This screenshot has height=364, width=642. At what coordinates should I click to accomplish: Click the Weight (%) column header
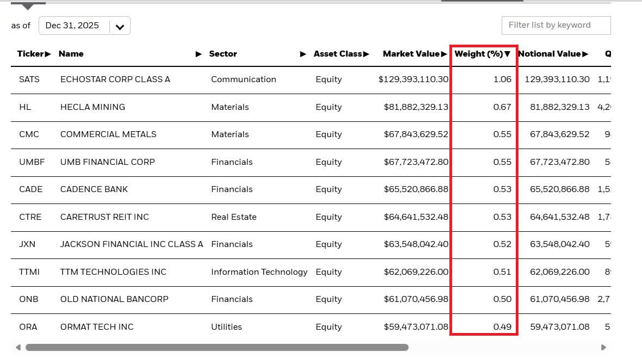478,54
